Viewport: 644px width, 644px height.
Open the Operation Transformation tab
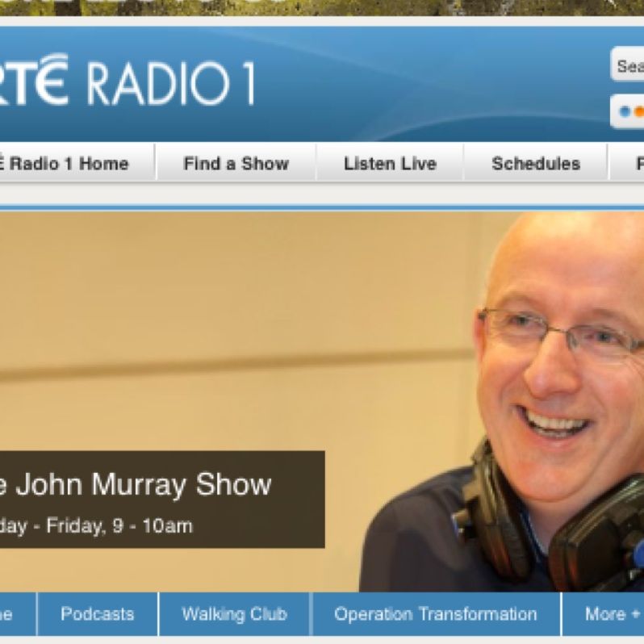tap(436, 613)
